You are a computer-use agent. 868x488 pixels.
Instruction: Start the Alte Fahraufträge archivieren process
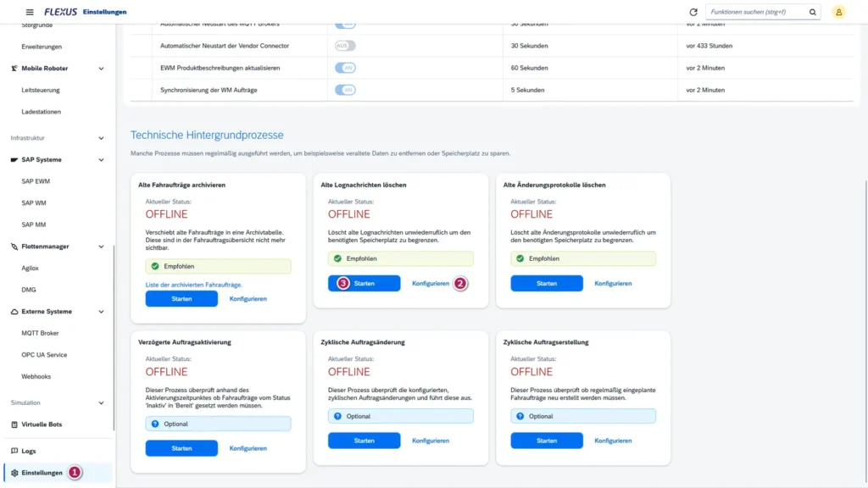(x=181, y=297)
